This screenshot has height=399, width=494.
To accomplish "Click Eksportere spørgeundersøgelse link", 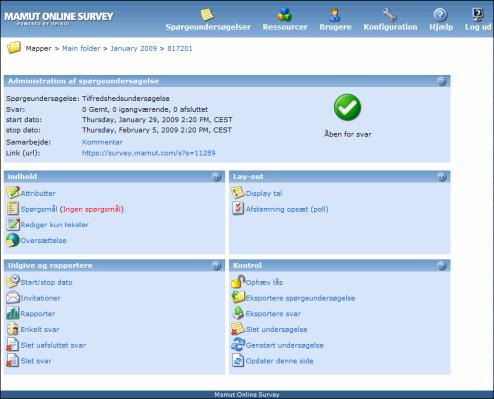I will click(300, 298).
